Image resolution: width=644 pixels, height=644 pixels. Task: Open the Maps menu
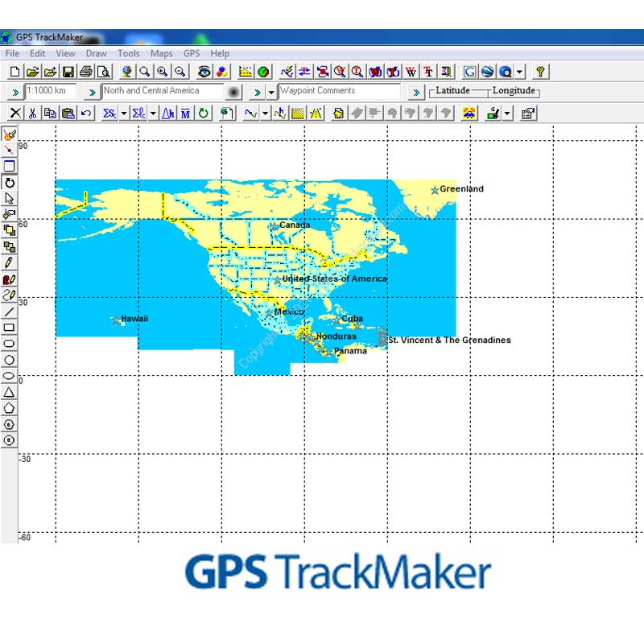click(162, 53)
